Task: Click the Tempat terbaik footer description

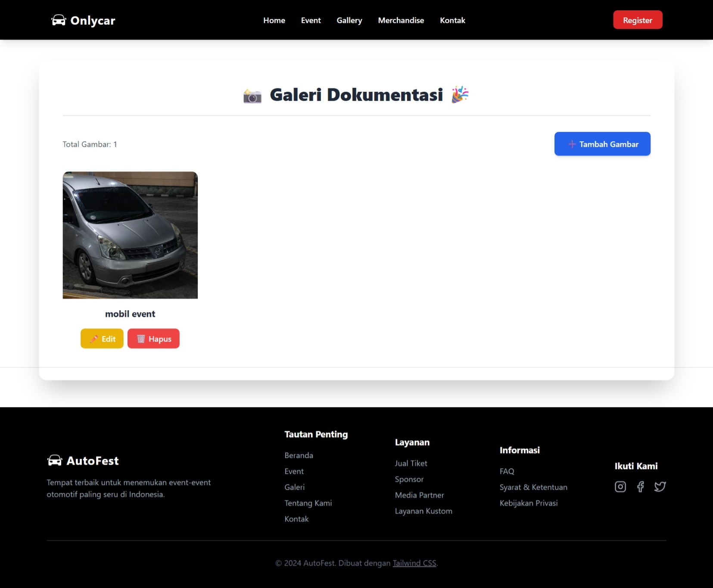Action: [129, 488]
